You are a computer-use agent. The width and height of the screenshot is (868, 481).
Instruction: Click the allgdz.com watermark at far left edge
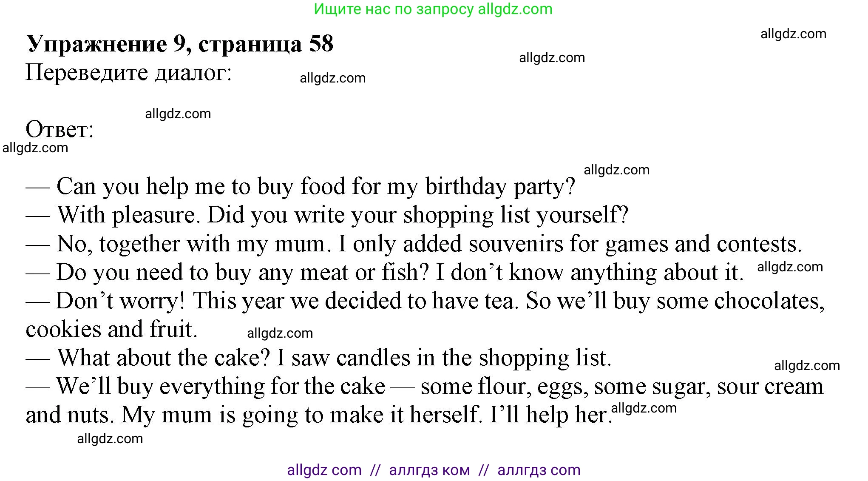coord(35,148)
